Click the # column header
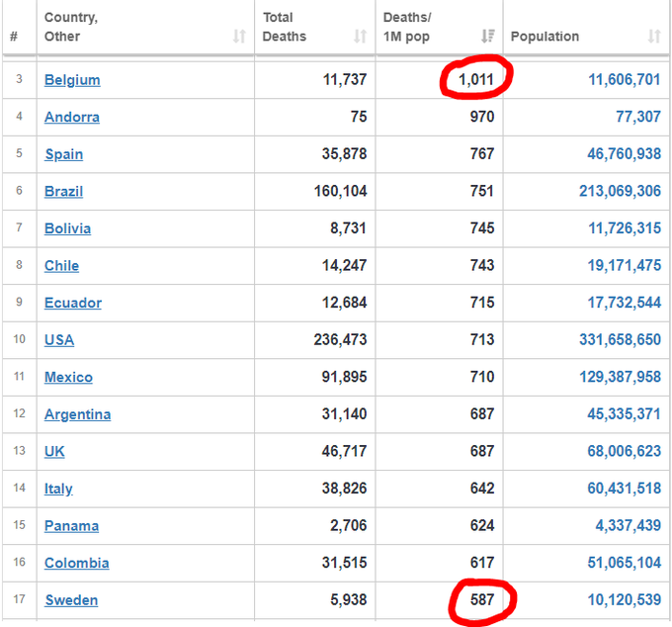This screenshot has width=672, height=627. [x=14, y=37]
